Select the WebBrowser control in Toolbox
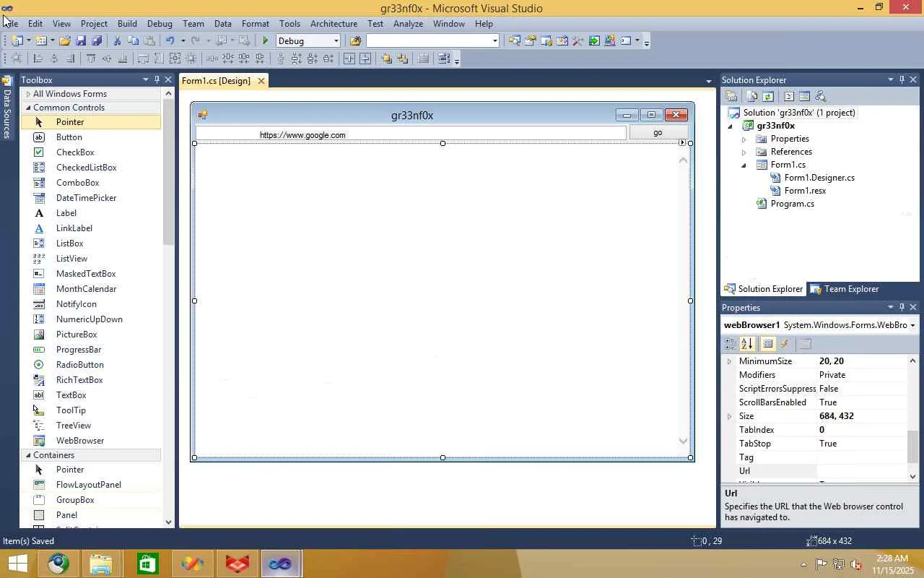This screenshot has width=924, height=578. click(80, 441)
